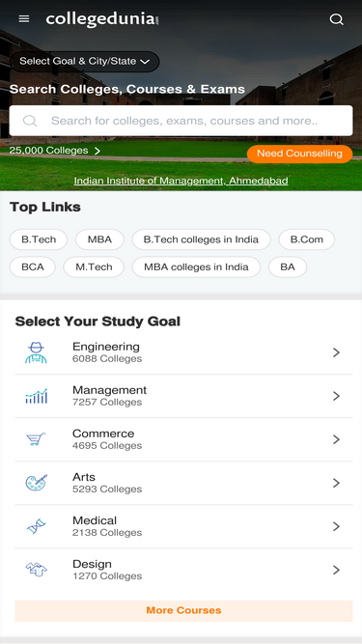Expand the Arts row chevron
This screenshot has height=644, width=362.
(337, 483)
